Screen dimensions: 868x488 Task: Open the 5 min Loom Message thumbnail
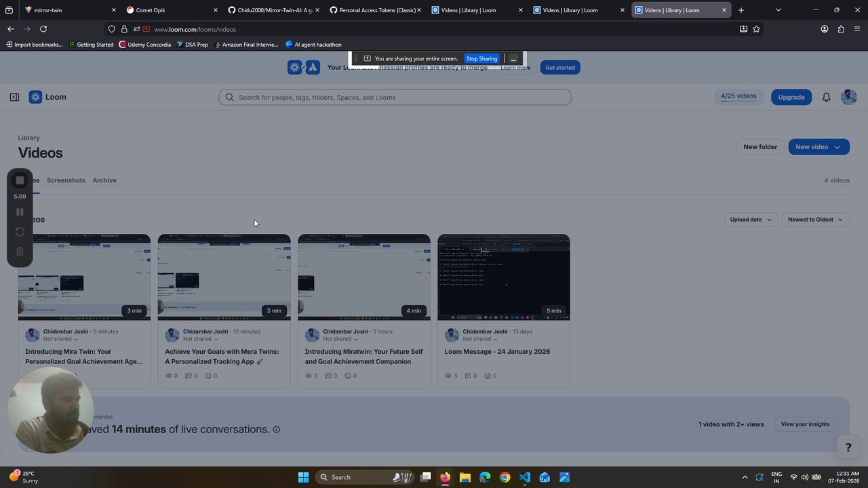click(504, 277)
